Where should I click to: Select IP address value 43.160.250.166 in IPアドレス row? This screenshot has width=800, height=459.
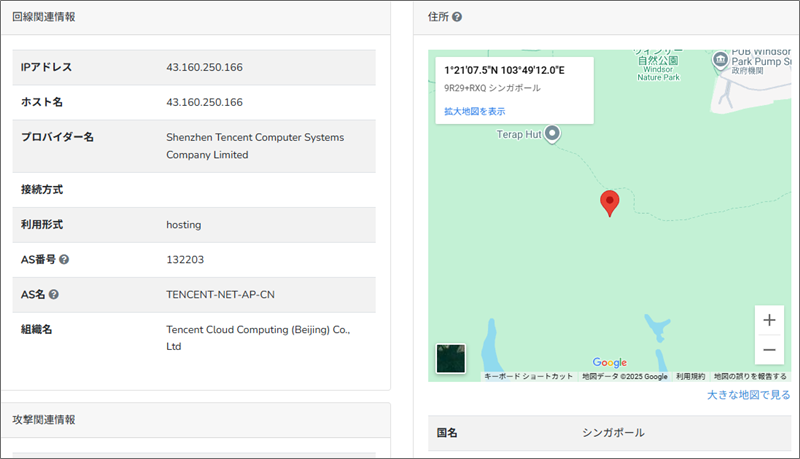[x=204, y=67]
